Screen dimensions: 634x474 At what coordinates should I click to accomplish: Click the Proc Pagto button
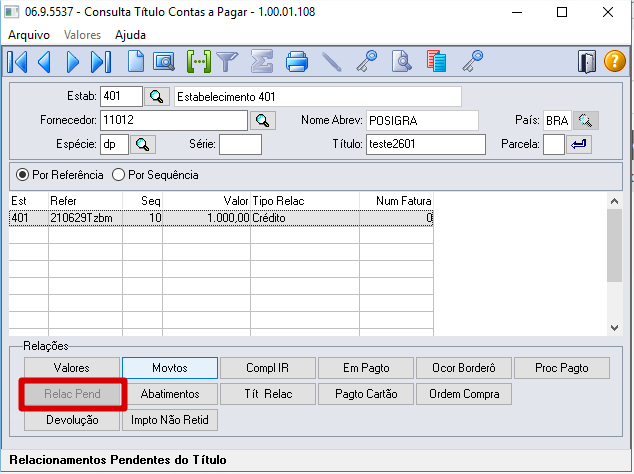(562, 368)
